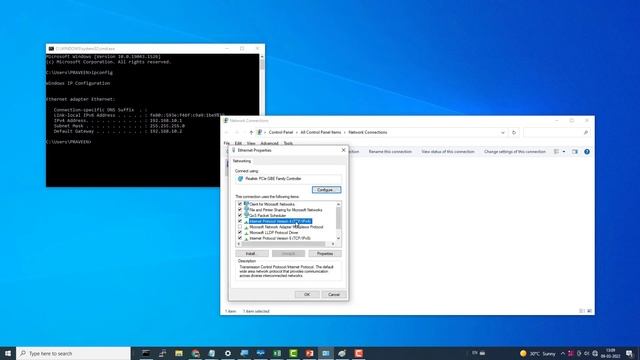
Task: Select File and Printer Sharing item
Action: (x=286, y=210)
